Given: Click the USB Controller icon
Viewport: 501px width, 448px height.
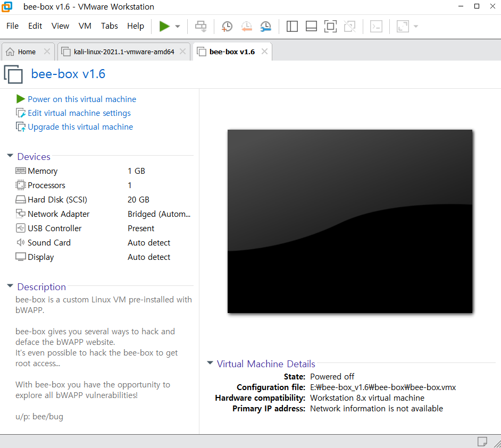Looking at the screenshot, I should (x=20, y=228).
